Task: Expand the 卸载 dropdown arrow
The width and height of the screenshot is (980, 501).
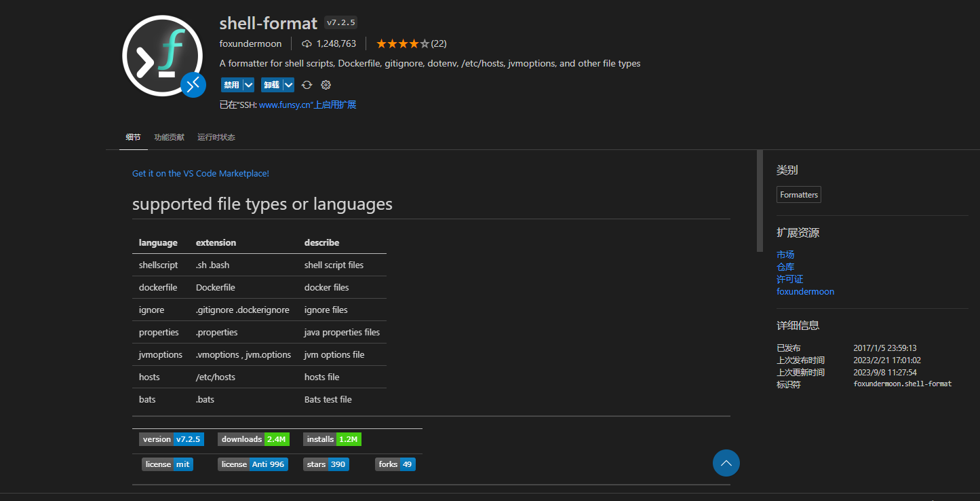Action: (x=288, y=85)
